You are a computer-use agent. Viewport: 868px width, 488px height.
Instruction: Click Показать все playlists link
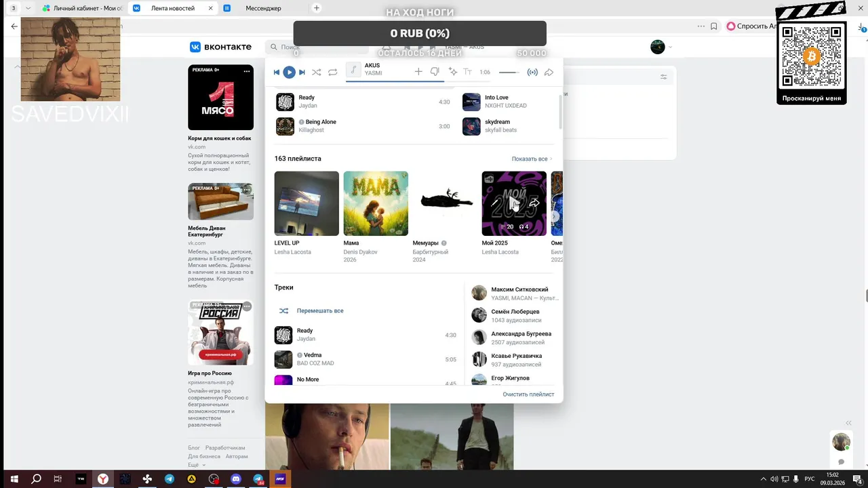tap(532, 159)
